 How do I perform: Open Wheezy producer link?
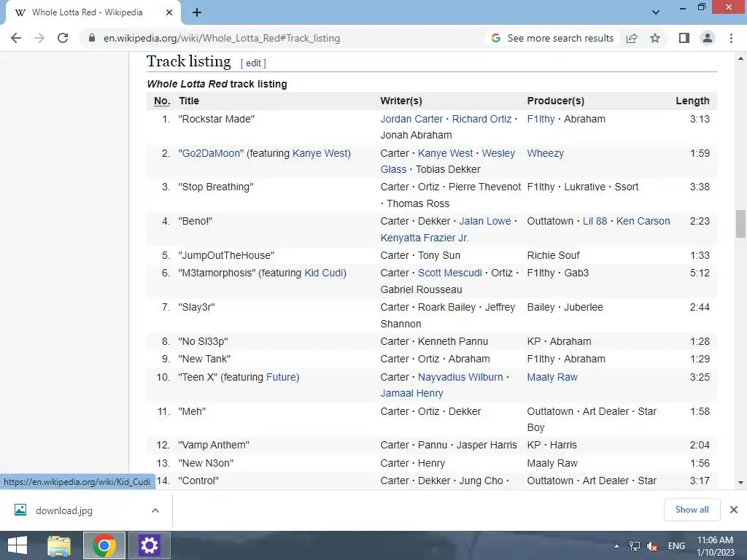546,153
